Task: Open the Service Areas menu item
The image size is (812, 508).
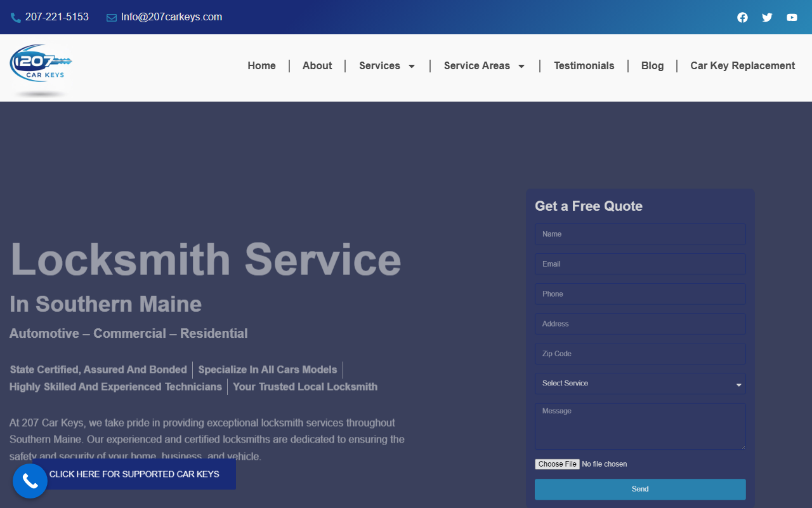Action: pyautogui.click(x=477, y=65)
